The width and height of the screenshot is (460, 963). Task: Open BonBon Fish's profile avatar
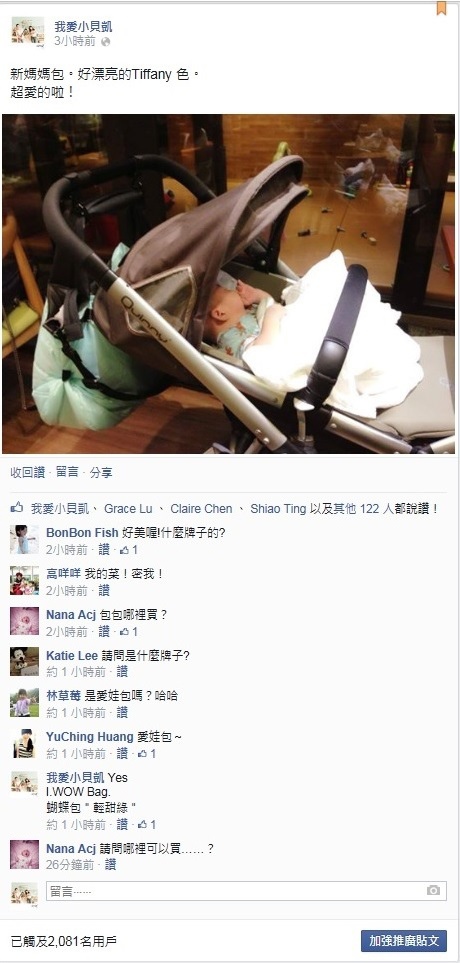coord(25,539)
